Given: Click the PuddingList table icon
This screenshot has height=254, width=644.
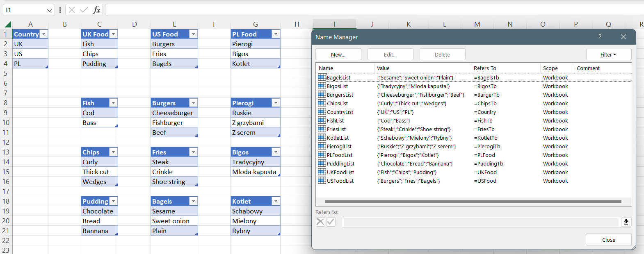Looking at the screenshot, I should pyautogui.click(x=322, y=163).
